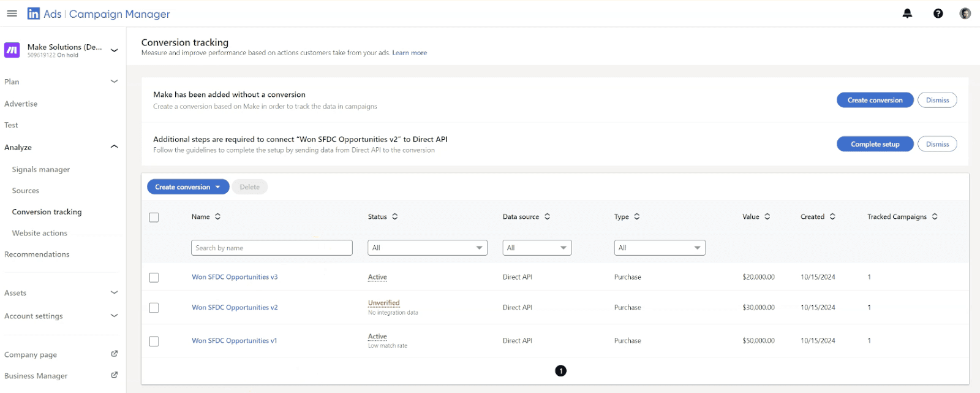The width and height of the screenshot is (980, 393).
Task: Open Won SFDC Opportunities v2 conversion
Action: point(235,308)
